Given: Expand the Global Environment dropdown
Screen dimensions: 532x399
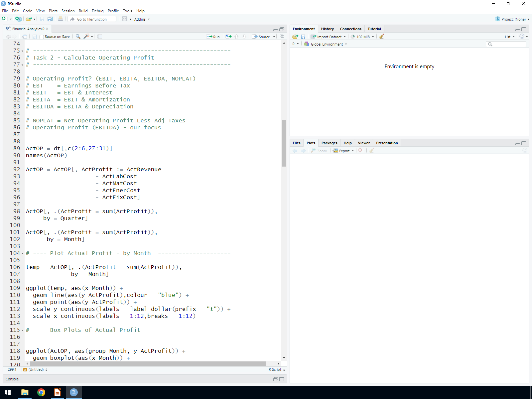Looking at the screenshot, I should pyautogui.click(x=327, y=44).
